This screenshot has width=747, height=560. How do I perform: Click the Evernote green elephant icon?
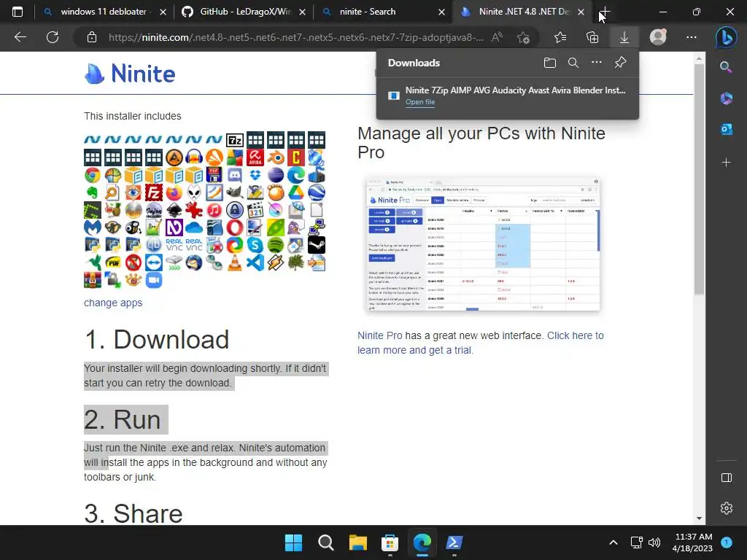tap(93, 192)
